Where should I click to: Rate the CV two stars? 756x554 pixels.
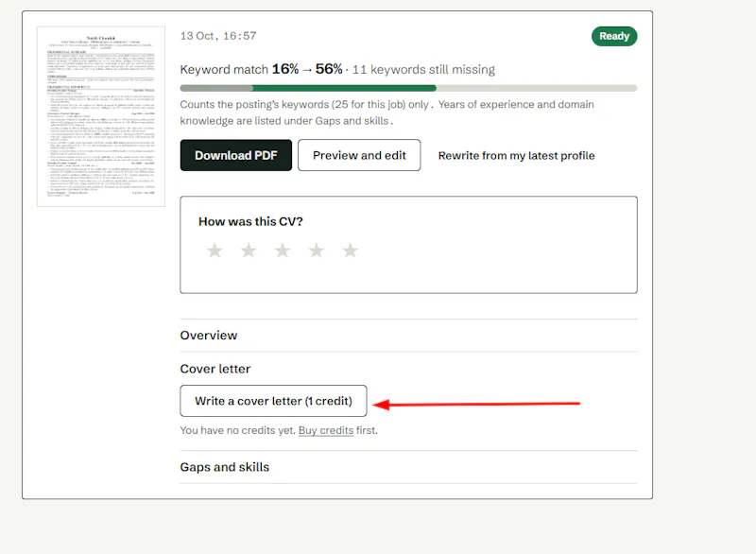pos(249,251)
